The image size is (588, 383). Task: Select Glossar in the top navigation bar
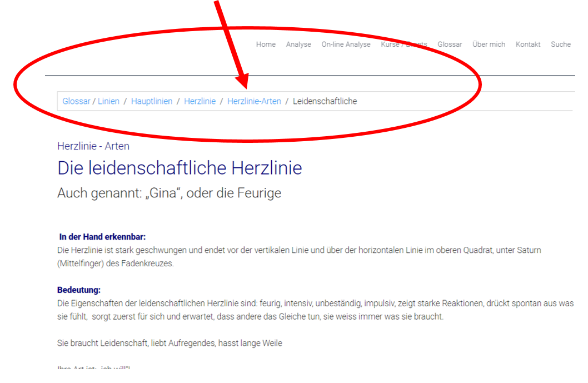coord(450,44)
